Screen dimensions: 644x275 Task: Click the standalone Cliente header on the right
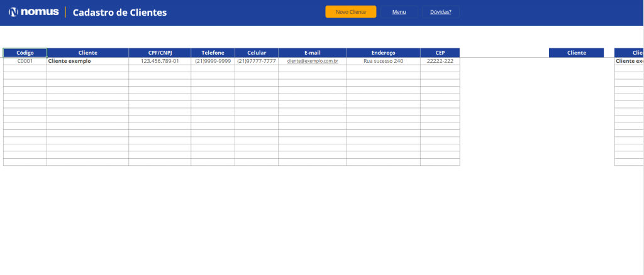coord(576,53)
